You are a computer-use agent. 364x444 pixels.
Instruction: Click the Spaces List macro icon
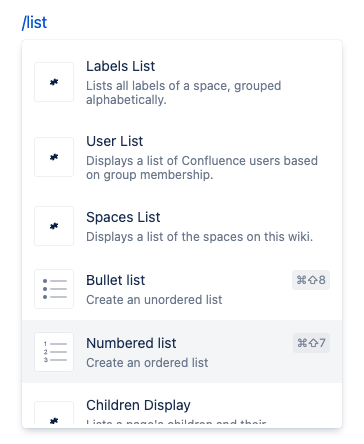click(x=54, y=226)
